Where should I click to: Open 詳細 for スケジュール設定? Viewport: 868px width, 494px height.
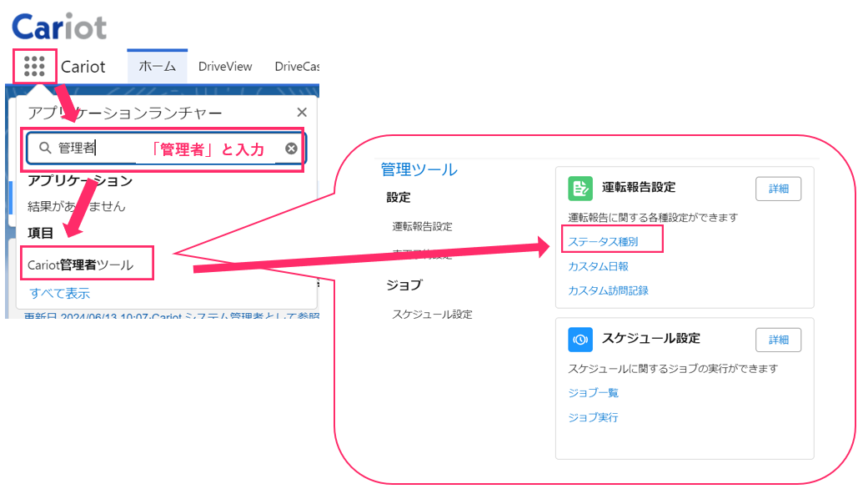778,340
